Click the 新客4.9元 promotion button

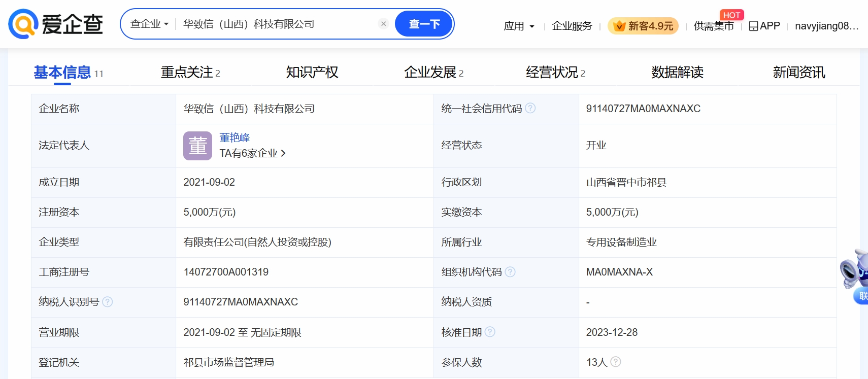point(643,26)
